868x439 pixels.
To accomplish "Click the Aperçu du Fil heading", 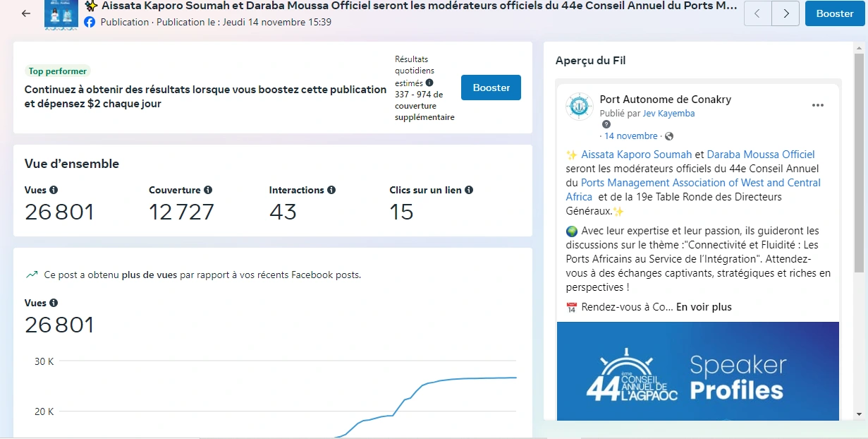I will coord(590,61).
